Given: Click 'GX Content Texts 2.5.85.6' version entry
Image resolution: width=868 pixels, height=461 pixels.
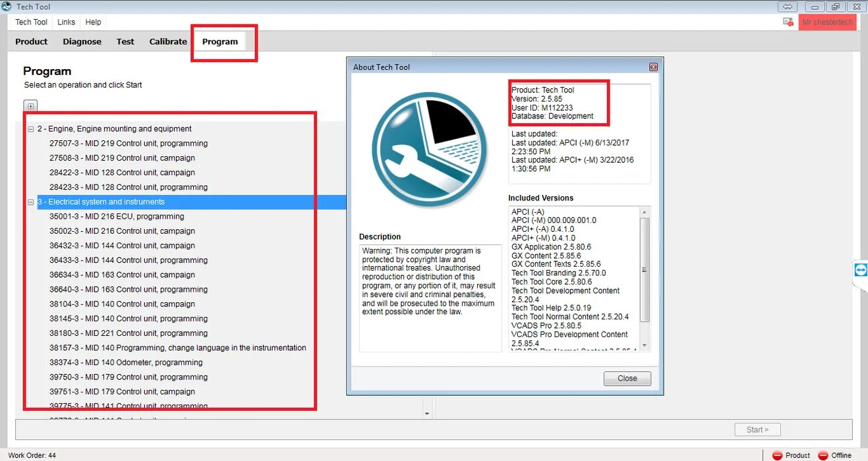Looking at the screenshot, I should tap(556, 264).
